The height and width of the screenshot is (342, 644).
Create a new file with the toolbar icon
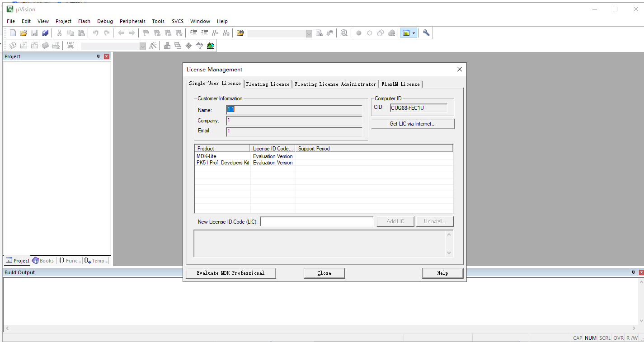click(13, 33)
